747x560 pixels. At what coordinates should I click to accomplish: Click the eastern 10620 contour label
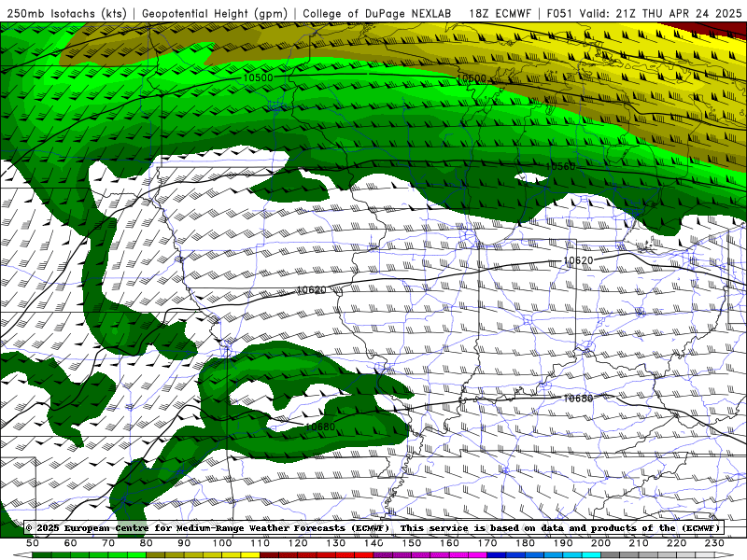coord(578,260)
